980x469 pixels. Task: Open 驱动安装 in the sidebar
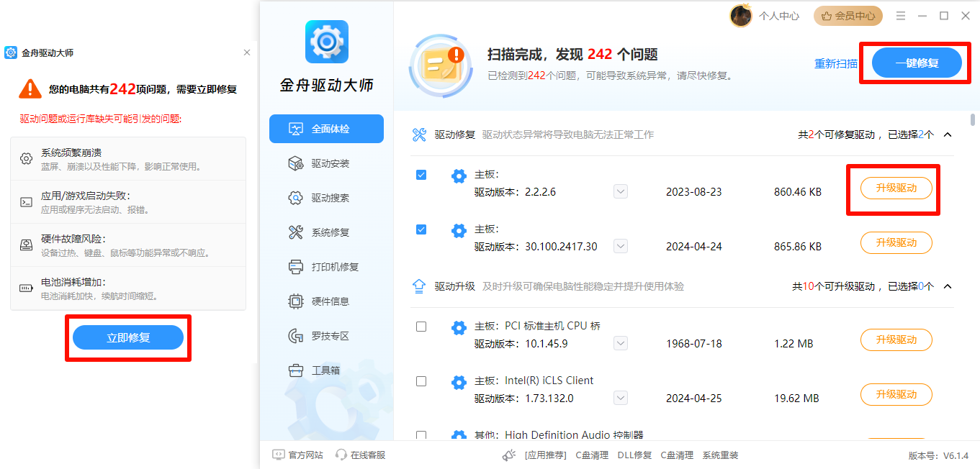coord(326,163)
